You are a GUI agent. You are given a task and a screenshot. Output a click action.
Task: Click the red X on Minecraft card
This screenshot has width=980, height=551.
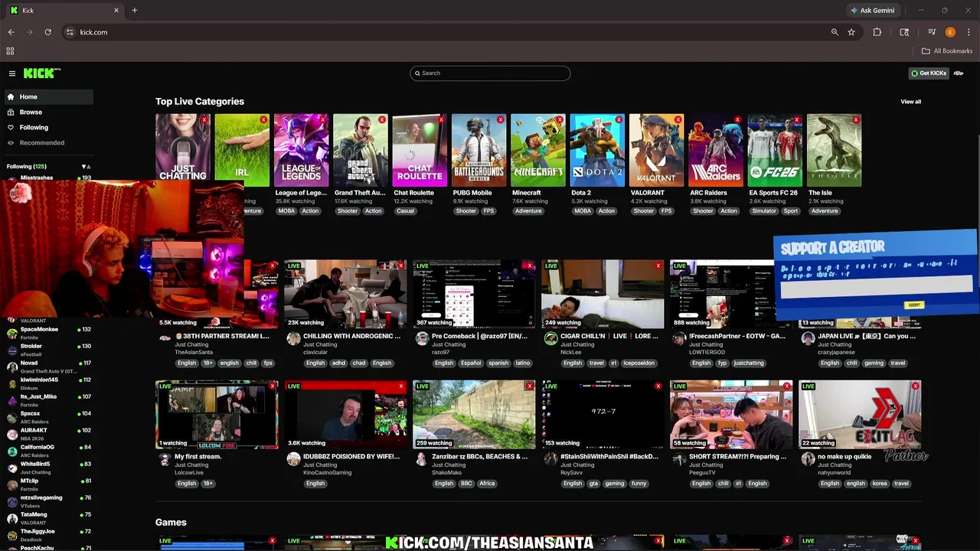[560, 120]
